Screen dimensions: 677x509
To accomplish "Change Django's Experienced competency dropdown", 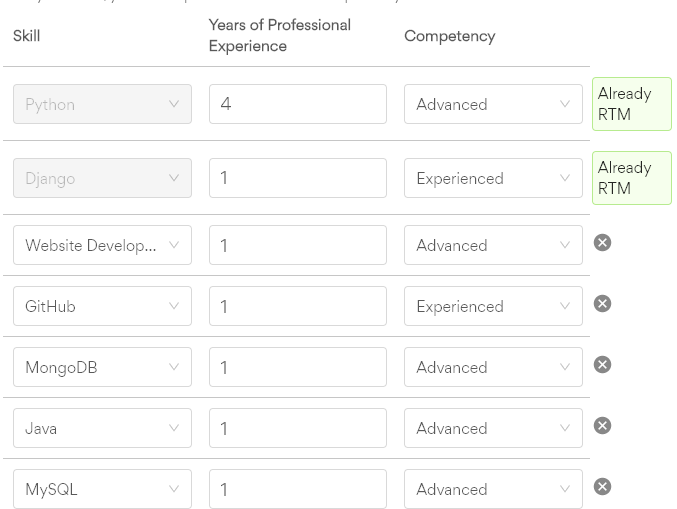I will 493,178.
